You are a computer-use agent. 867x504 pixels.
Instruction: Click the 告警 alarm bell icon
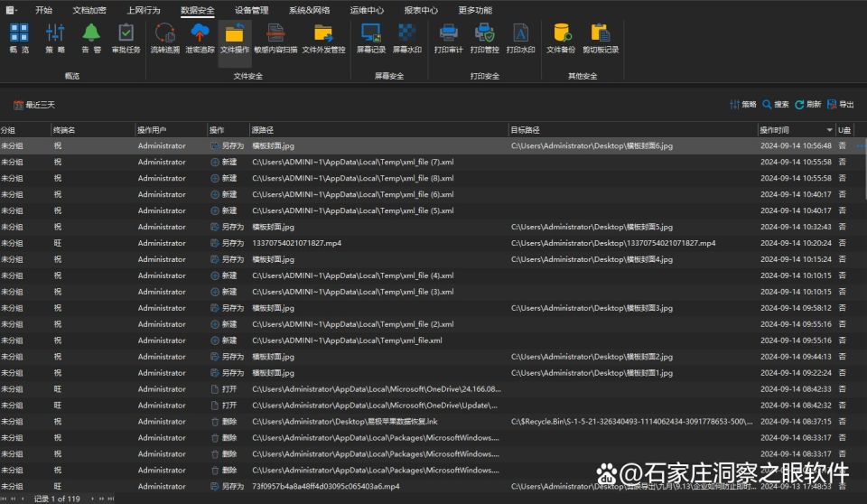coord(91,38)
